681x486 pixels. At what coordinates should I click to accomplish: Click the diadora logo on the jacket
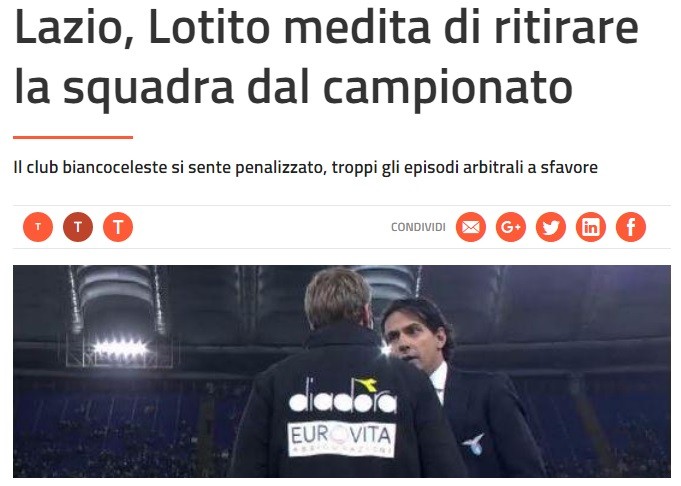tap(343, 395)
